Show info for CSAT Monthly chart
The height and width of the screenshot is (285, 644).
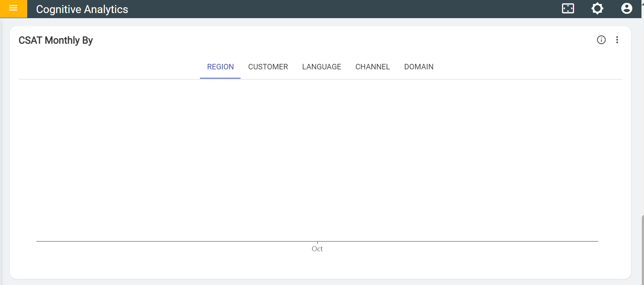point(601,40)
